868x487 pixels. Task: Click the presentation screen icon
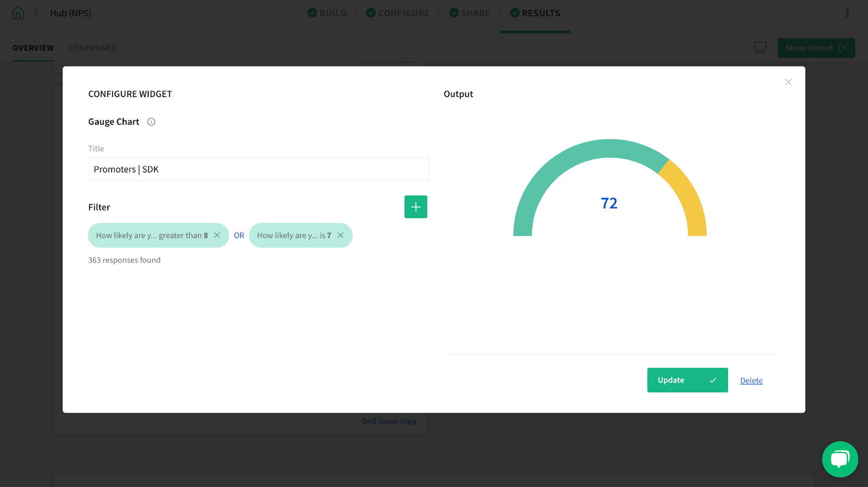[x=760, y=48]
